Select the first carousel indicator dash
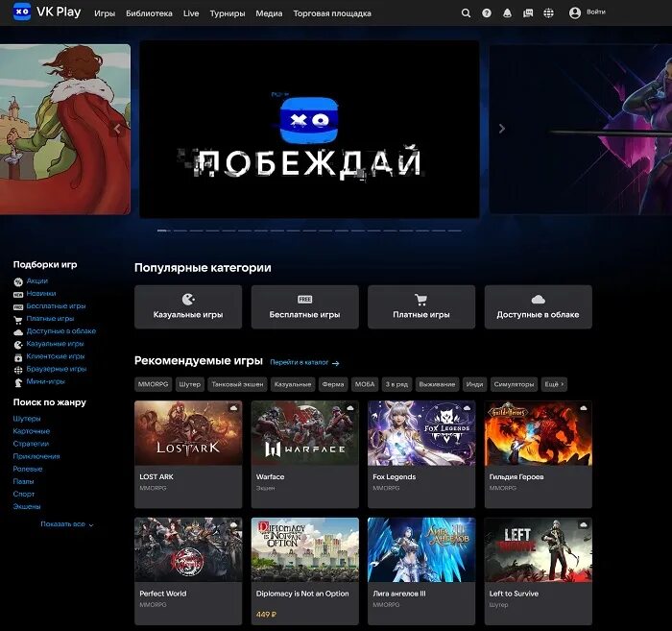 coord(162,231)
